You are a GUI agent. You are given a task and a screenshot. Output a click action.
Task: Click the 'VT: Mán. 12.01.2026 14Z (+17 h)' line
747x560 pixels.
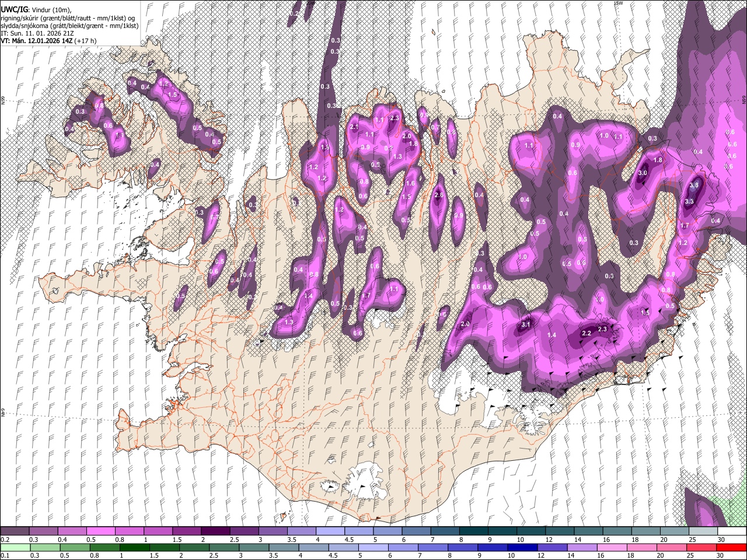49,41
